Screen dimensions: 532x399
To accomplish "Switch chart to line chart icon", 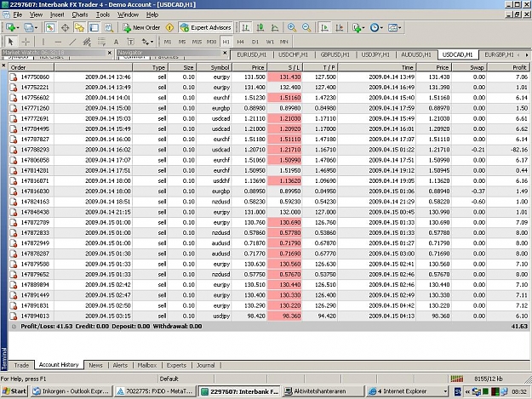I will (x=275, y=28).
